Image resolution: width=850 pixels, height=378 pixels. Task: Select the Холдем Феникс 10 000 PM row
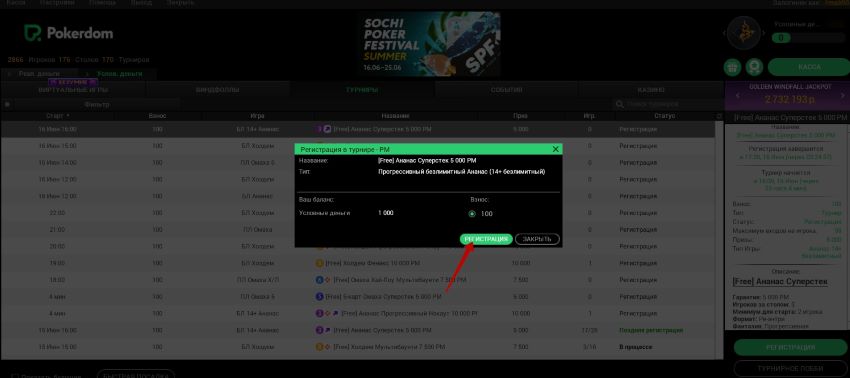click(x=358, y=263)
